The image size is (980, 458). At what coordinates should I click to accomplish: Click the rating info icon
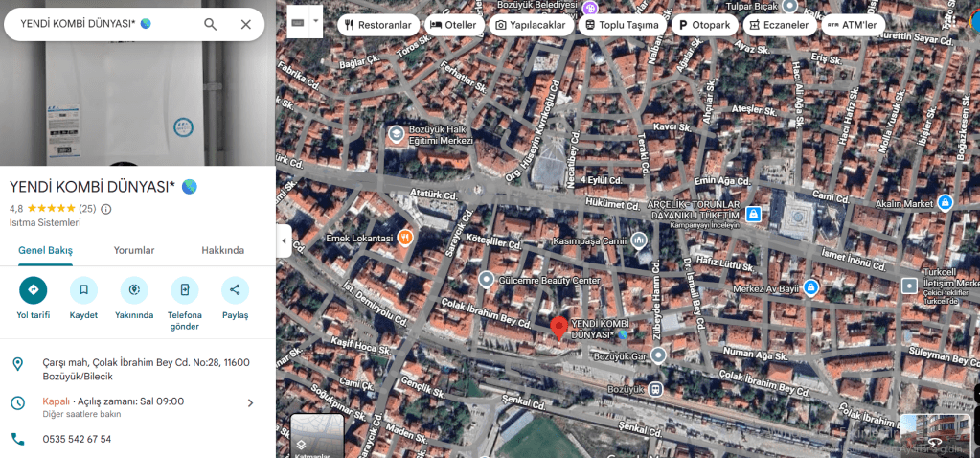[106, 209]
